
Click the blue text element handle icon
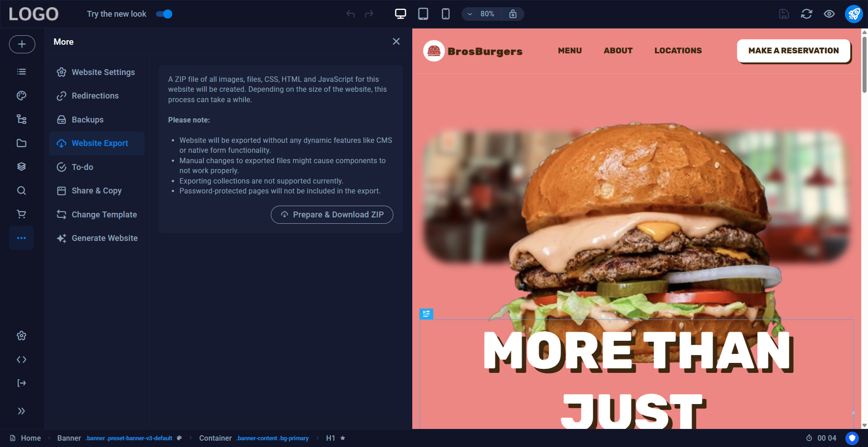(x=426, y=314)
